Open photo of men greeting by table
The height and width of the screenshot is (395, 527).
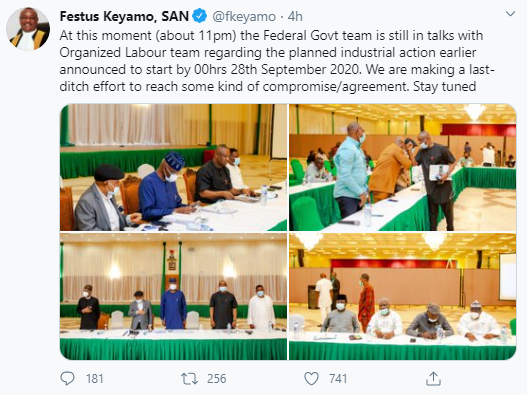click(403, 167)
